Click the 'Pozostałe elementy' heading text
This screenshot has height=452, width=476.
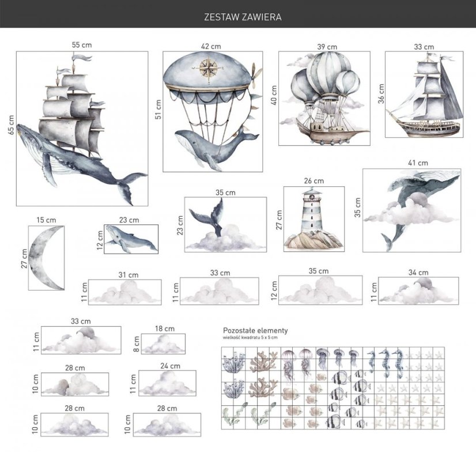[x=255, y=330]
